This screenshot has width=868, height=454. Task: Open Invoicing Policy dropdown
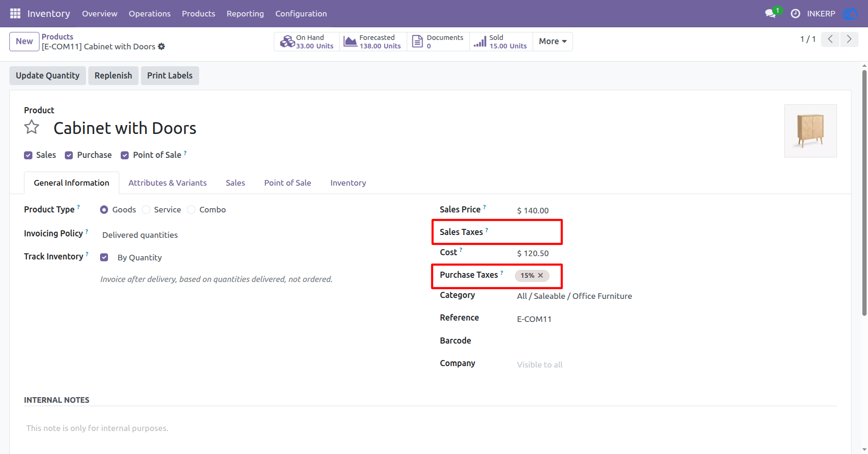tap(140, 235)
